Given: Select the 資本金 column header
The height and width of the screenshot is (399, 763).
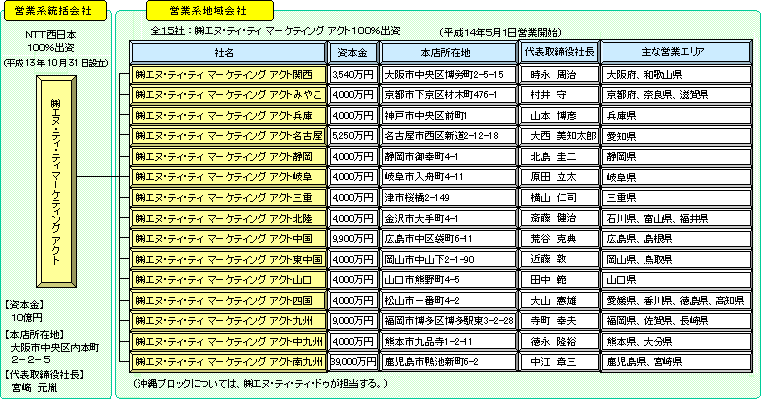Looking at the screenshot, I should pos(353,53).
